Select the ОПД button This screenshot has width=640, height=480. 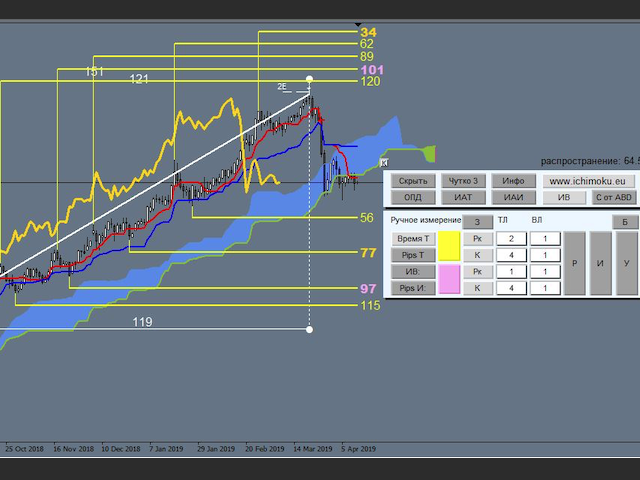tap(413, 198)
